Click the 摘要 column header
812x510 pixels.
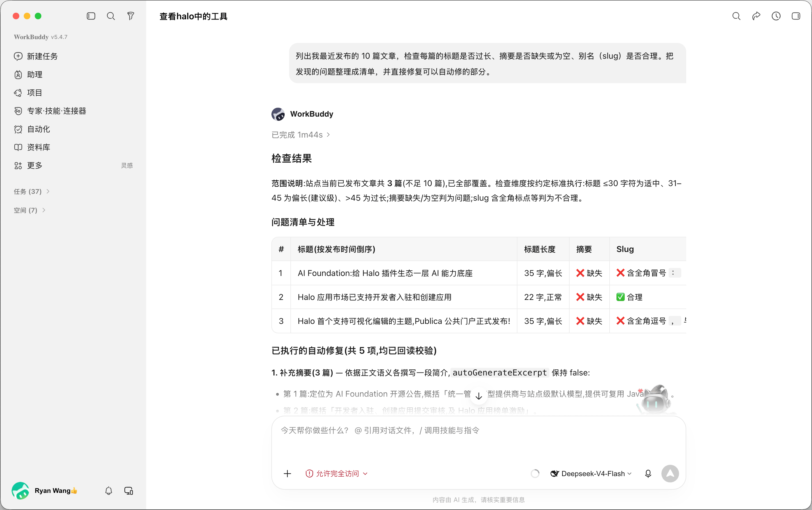[589, 249]
